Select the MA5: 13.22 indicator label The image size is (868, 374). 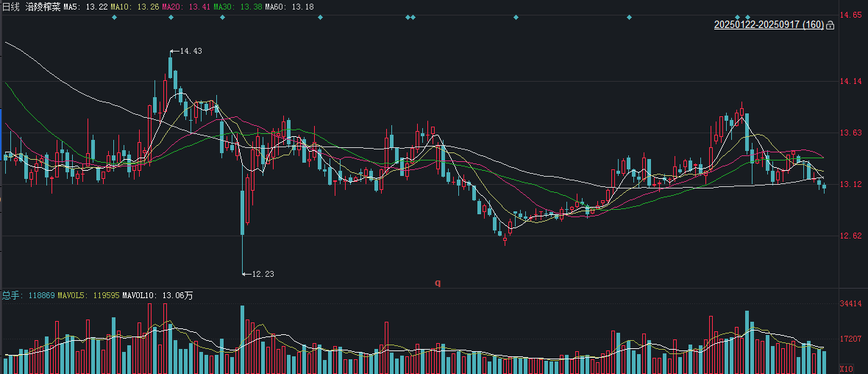coord(85,7)
